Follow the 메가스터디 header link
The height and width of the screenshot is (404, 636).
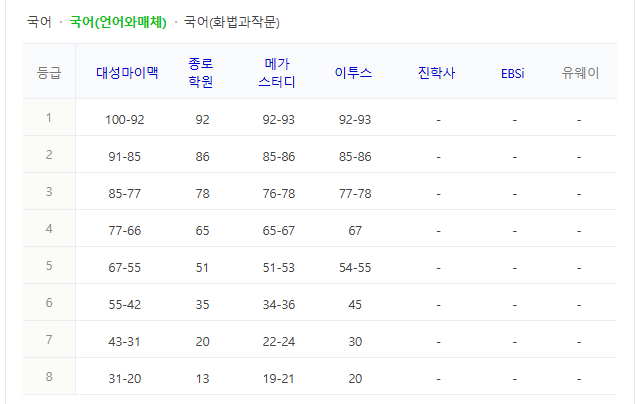277,73
